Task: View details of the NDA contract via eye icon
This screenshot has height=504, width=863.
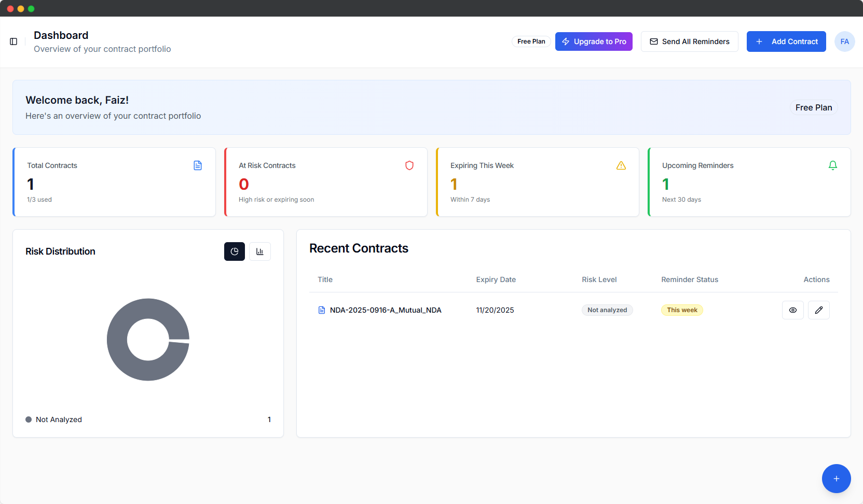Action: point(793,310)
